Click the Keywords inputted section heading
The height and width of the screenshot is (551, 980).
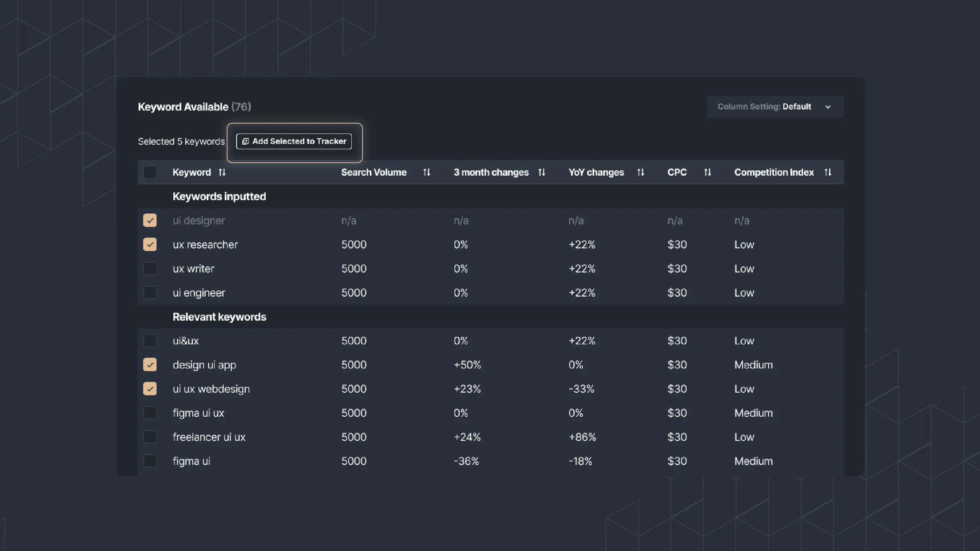tap(219, 196)
